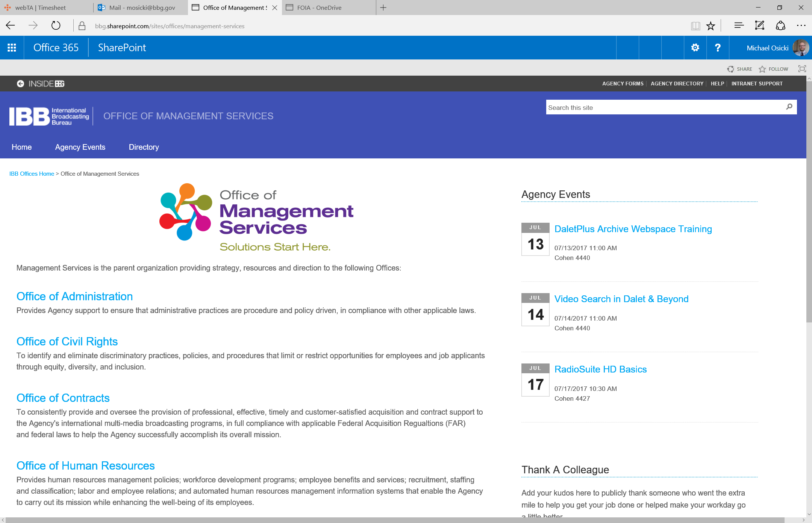Select Agency Events navigation item
Screen dimensions: 812x523
pos(80,147)
